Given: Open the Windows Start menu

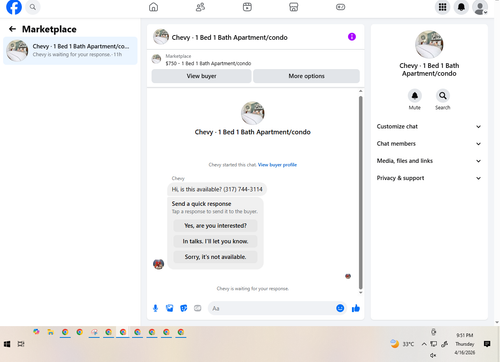Looking at the screenshot, I should 7,344.
